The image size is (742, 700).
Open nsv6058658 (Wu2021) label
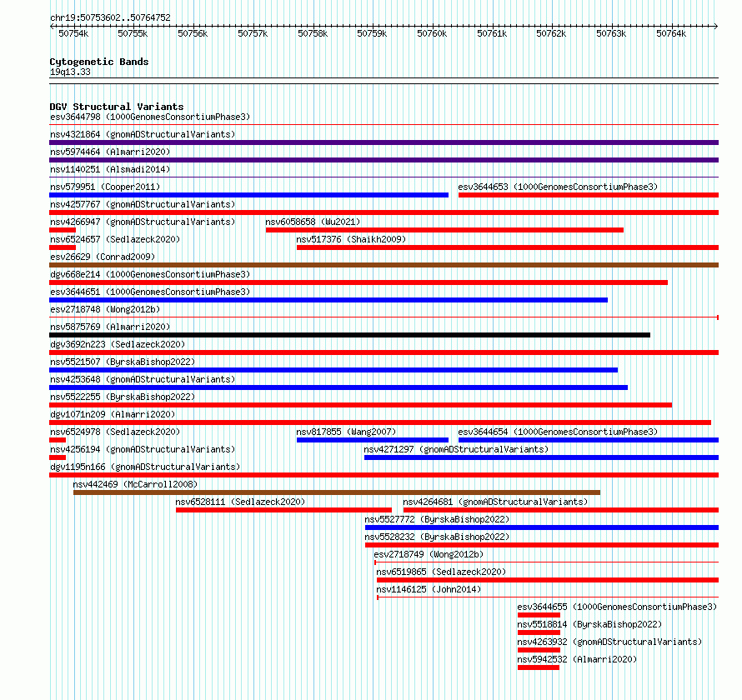313,222
